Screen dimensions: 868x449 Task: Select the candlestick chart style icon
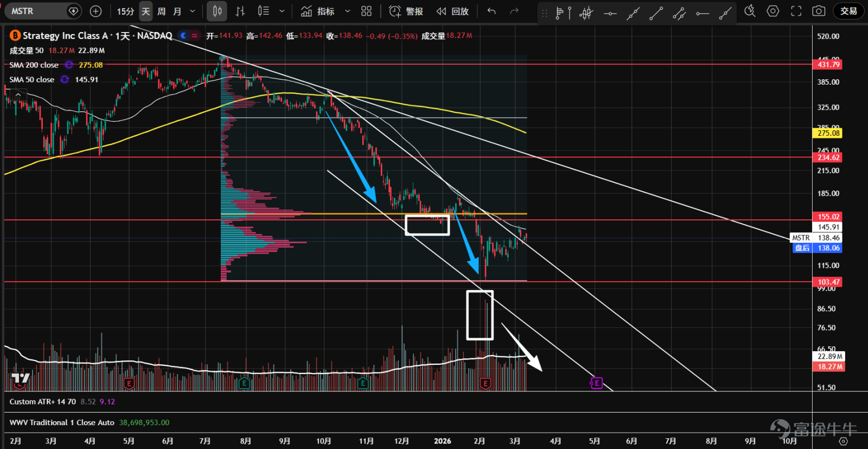point(218,11)
